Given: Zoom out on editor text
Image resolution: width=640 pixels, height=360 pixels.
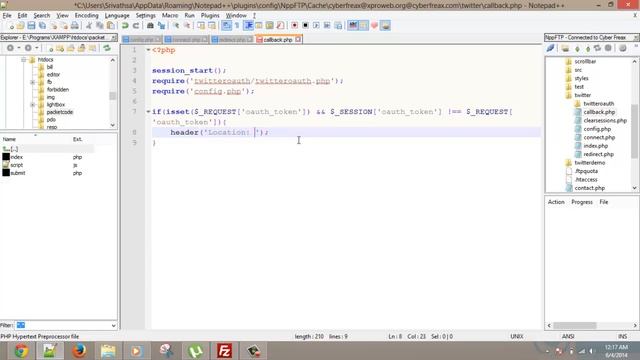Looking at the screenshot, I should click(187, 26).
